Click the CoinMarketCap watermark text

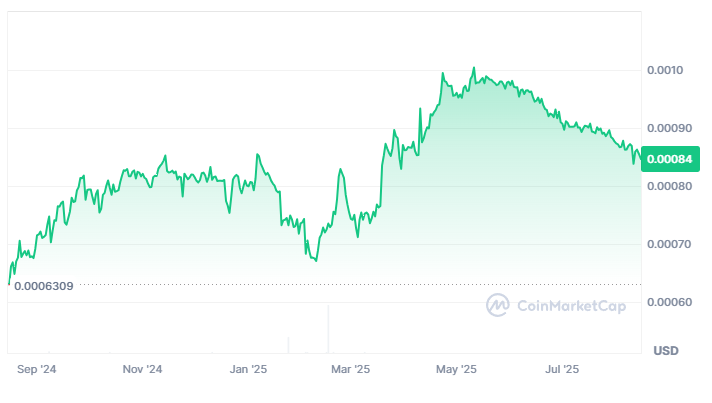571,306
